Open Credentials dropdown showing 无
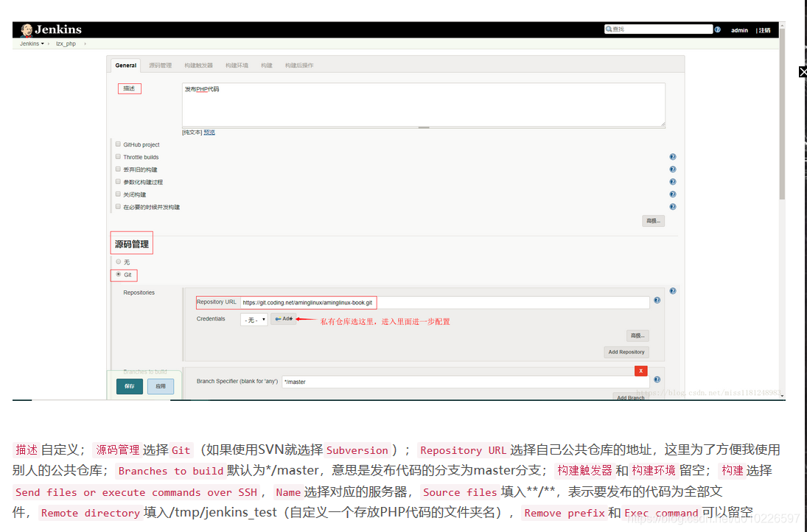The height and width of the screenshot is (532, 807). point(254,320)
